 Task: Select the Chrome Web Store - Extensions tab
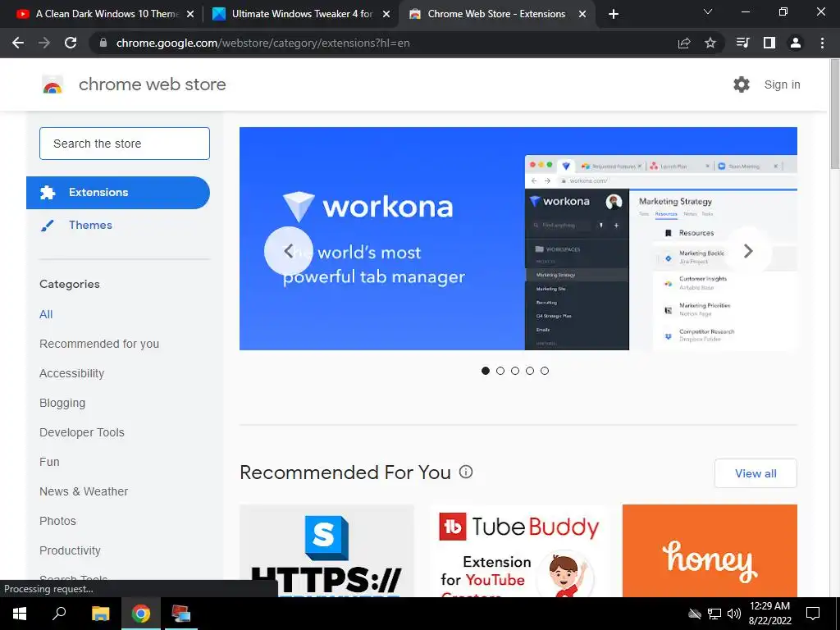point(496,14)
